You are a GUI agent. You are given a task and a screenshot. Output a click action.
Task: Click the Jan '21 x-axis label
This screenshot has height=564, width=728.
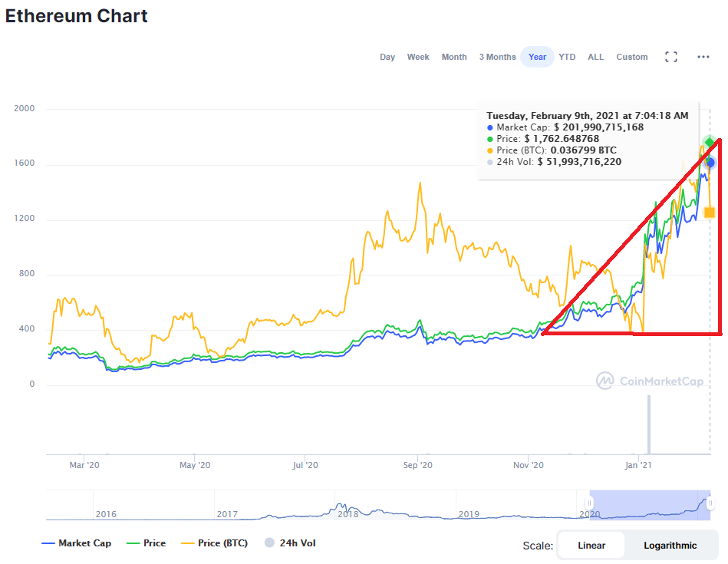pos(638,465)
